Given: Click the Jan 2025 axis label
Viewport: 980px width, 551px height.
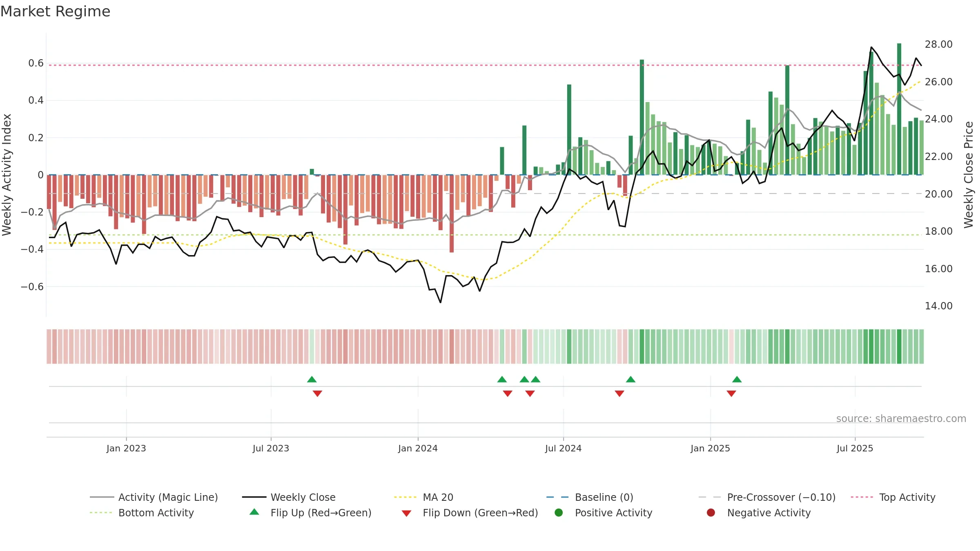Looking at the screenshot, I should pos(710,448).
